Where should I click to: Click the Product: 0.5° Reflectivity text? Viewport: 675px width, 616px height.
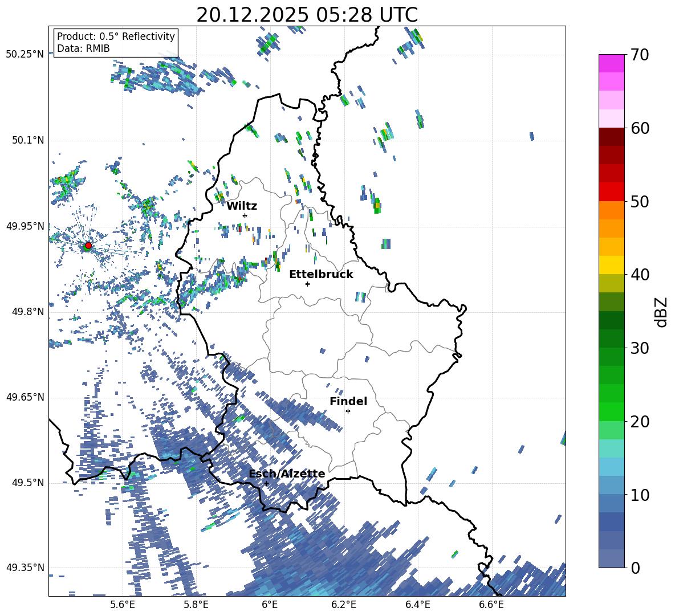[x=116, y=36]
